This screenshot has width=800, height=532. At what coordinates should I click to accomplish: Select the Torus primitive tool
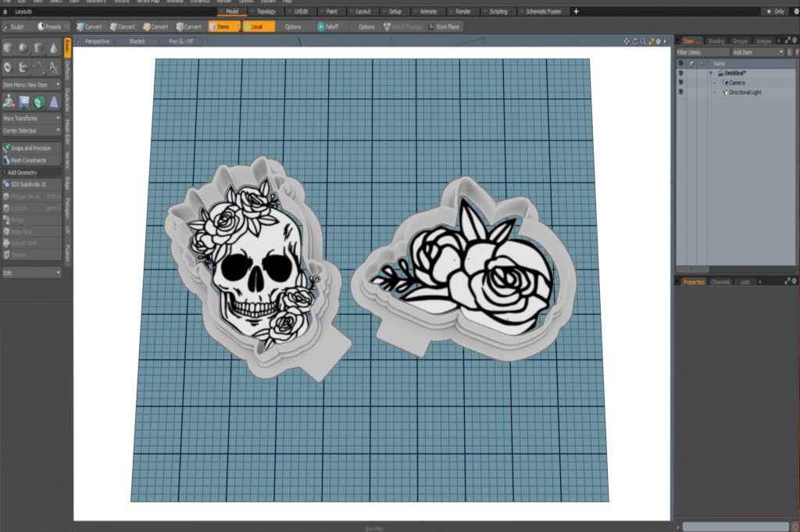[x=9, y=67]
